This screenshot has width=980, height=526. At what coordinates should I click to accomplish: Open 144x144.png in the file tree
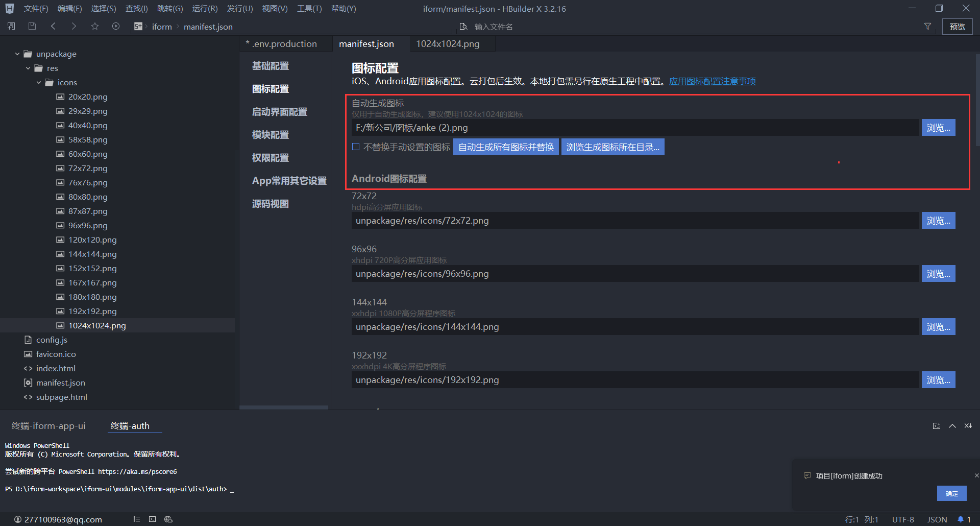click(x=92, y=254)
